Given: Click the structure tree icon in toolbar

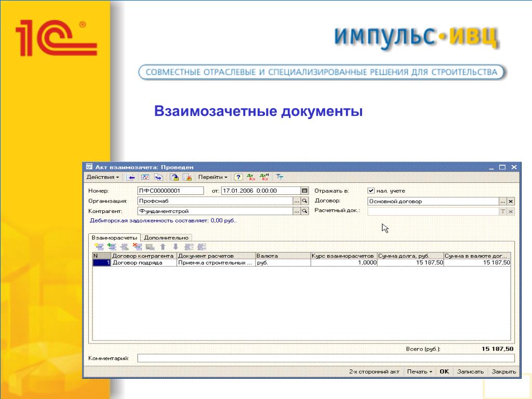Looking at the screenshot, I should click(279, 177).
